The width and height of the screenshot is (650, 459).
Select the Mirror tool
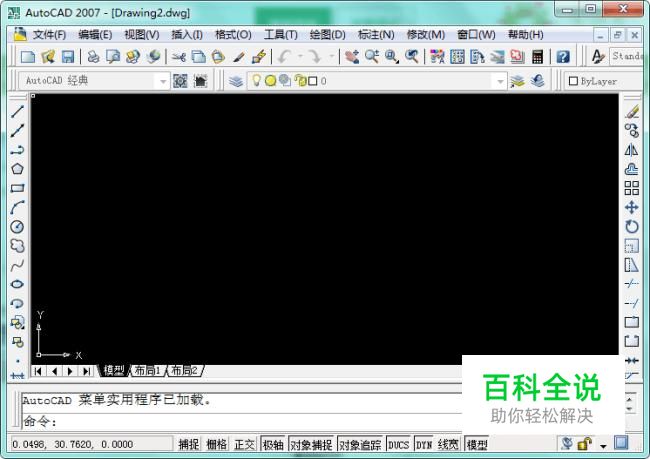[631, 150]
